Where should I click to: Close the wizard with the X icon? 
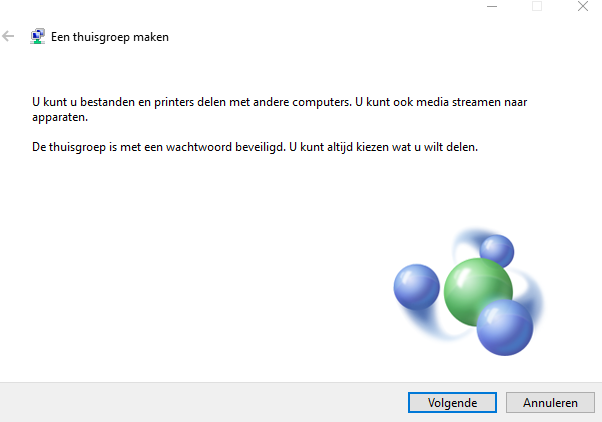point(583,7)
